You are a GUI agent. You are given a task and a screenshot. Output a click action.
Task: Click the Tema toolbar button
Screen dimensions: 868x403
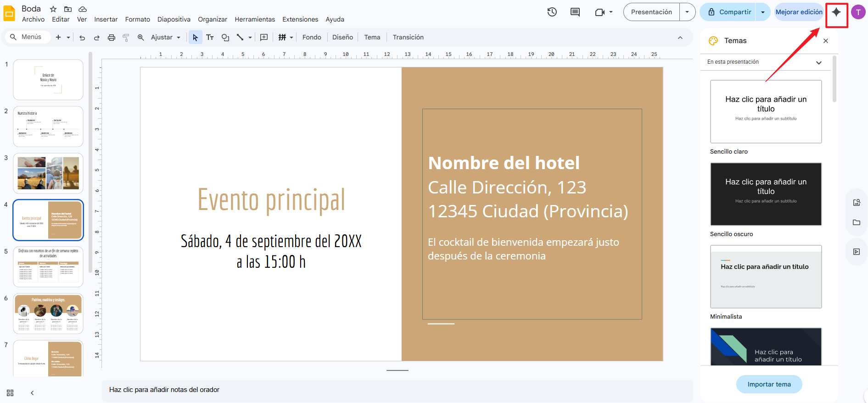(x=372, y=37)
